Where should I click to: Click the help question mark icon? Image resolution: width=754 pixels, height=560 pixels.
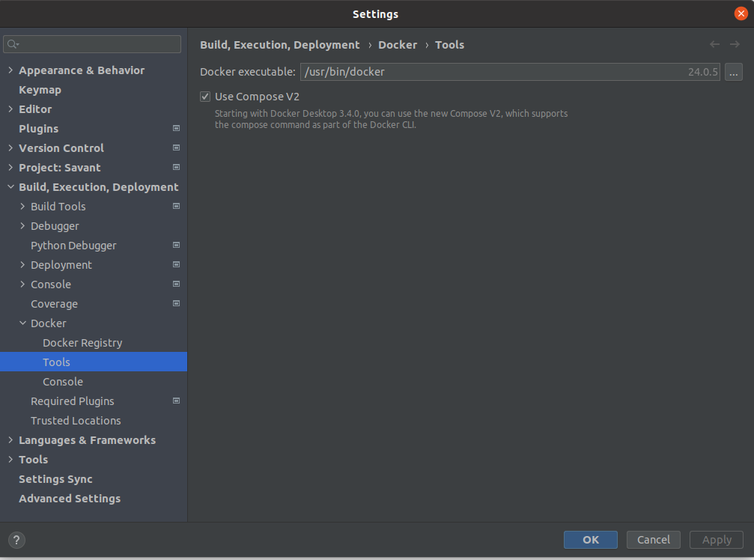pos(16,540)
